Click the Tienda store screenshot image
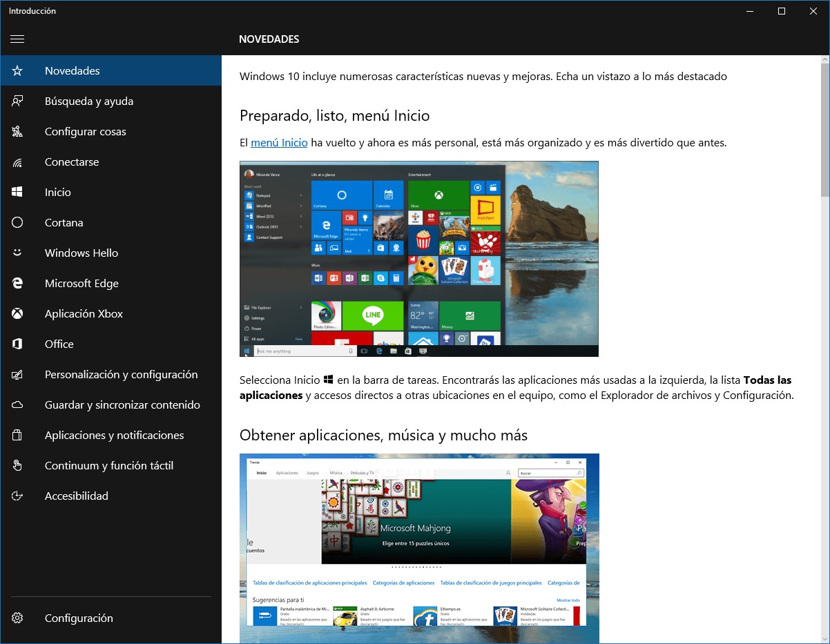The height and width of the screenshot is (644, 830). point(419,549)
